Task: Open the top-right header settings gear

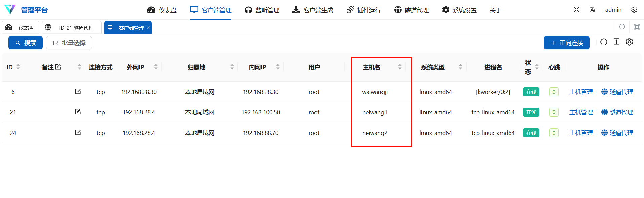Action: 634,10
